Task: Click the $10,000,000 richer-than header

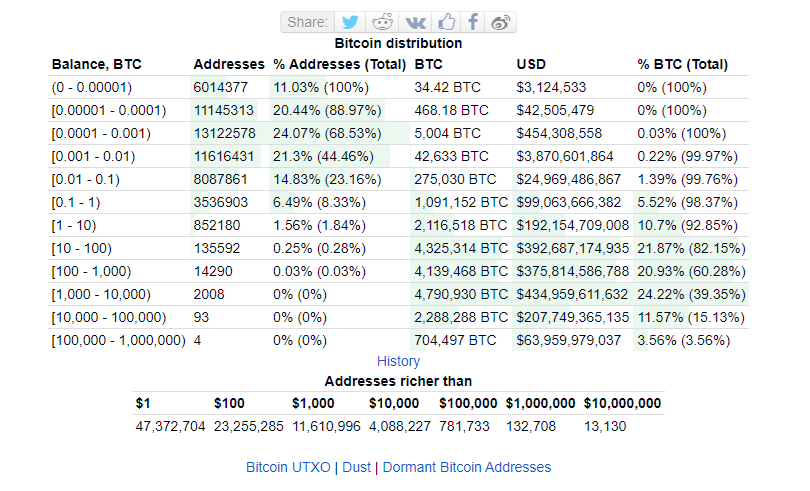Action: pyautogui.click(x=622, y=404)
